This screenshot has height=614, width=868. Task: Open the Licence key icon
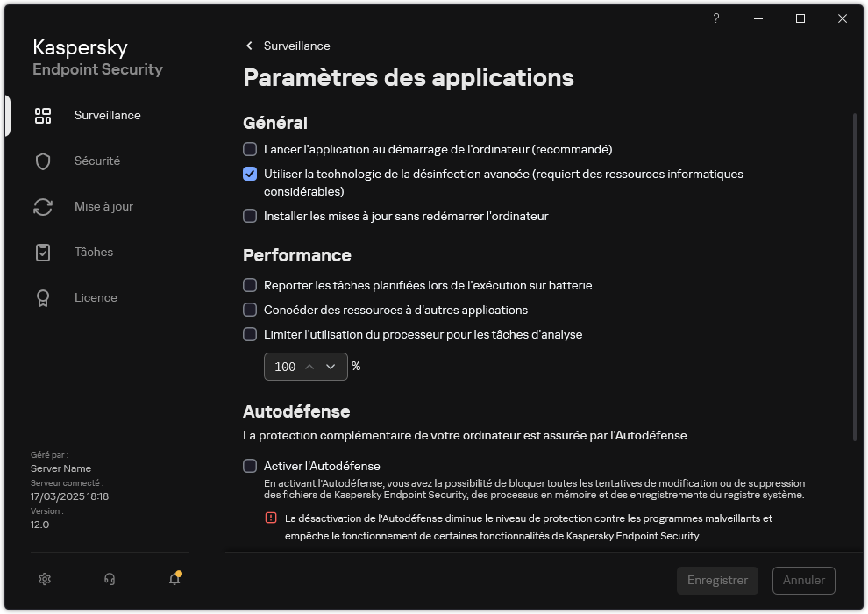pos(42,297)
